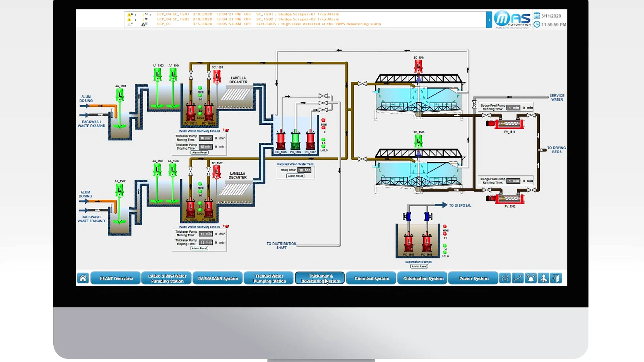Select sludge scraper motor SC_1504
644x362 pixels.
tap(418, 66)
